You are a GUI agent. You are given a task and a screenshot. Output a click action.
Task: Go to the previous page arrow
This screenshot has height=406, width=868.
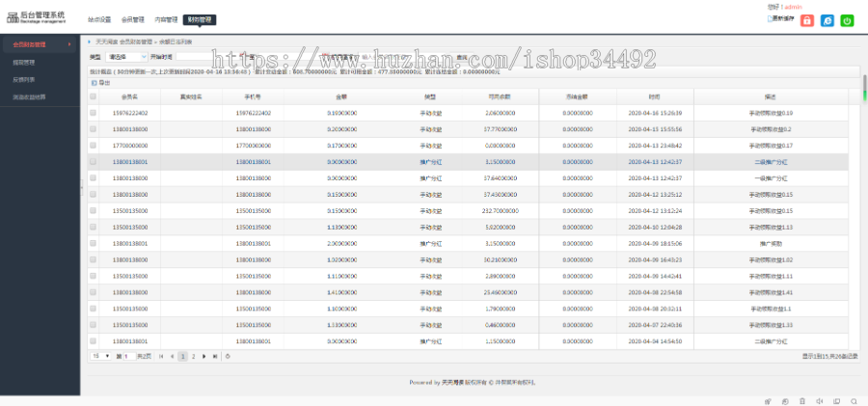(x=173, y=356)
